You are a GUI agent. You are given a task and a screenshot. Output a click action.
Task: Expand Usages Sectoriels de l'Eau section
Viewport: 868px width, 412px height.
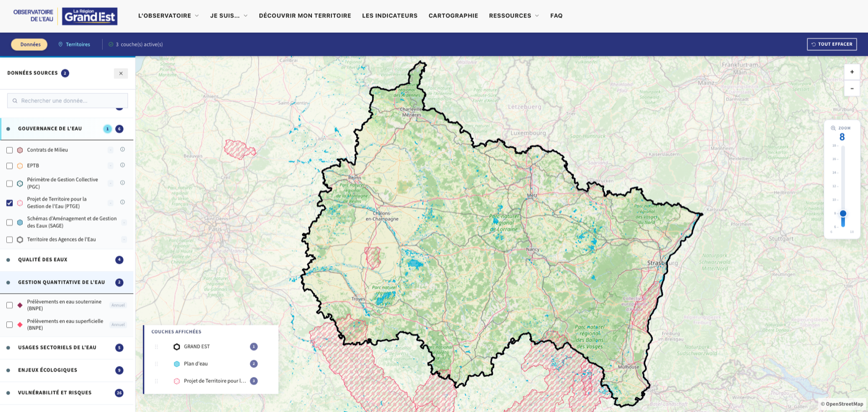coord(66,348)
